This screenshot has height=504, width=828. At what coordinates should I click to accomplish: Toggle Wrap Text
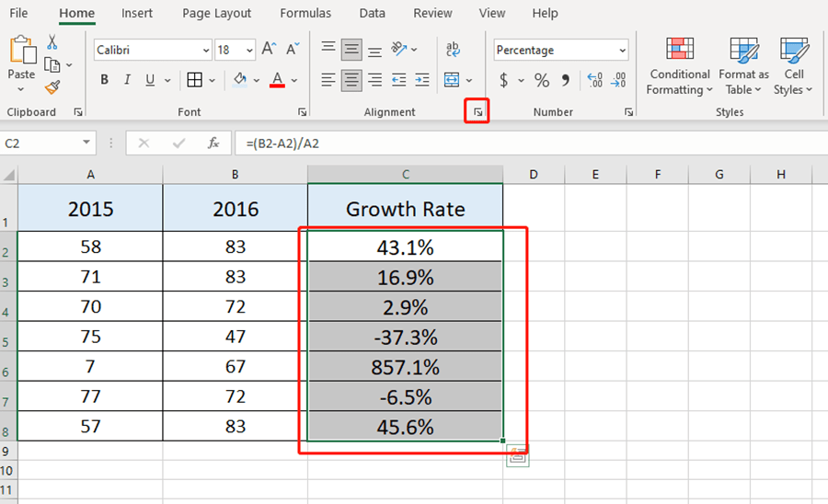click(453, 50)
